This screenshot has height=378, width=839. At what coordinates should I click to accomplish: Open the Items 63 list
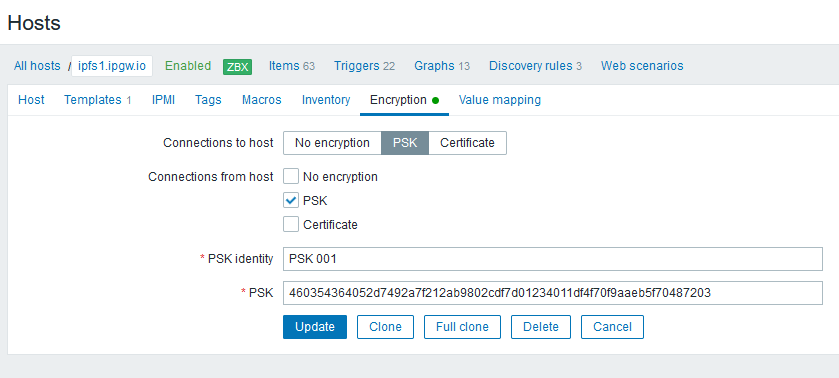click(292, 66)
